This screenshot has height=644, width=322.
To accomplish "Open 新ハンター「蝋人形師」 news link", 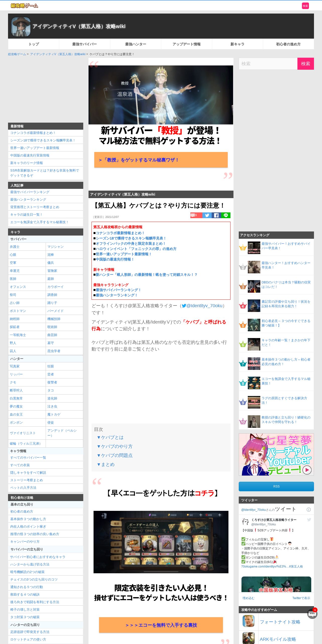I will (146, 275).
